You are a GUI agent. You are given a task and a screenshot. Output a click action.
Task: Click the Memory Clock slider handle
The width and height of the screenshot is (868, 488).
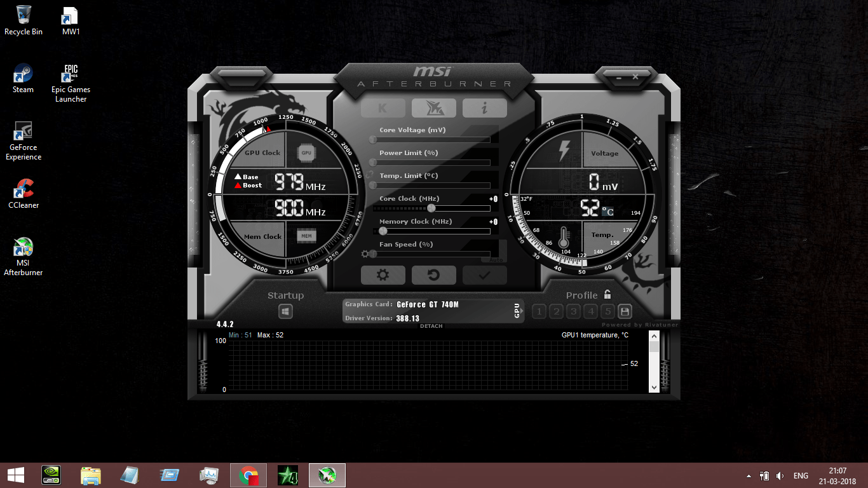click(383, 231)
